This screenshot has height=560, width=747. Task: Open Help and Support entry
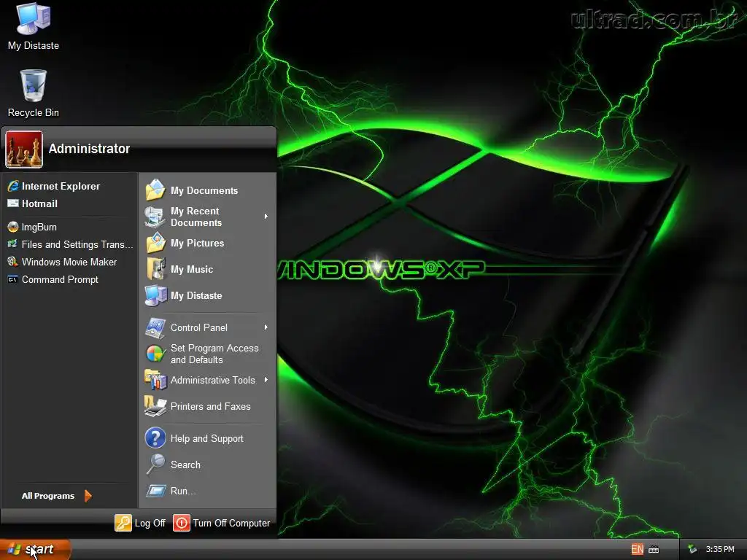click(x=208, y=438)
